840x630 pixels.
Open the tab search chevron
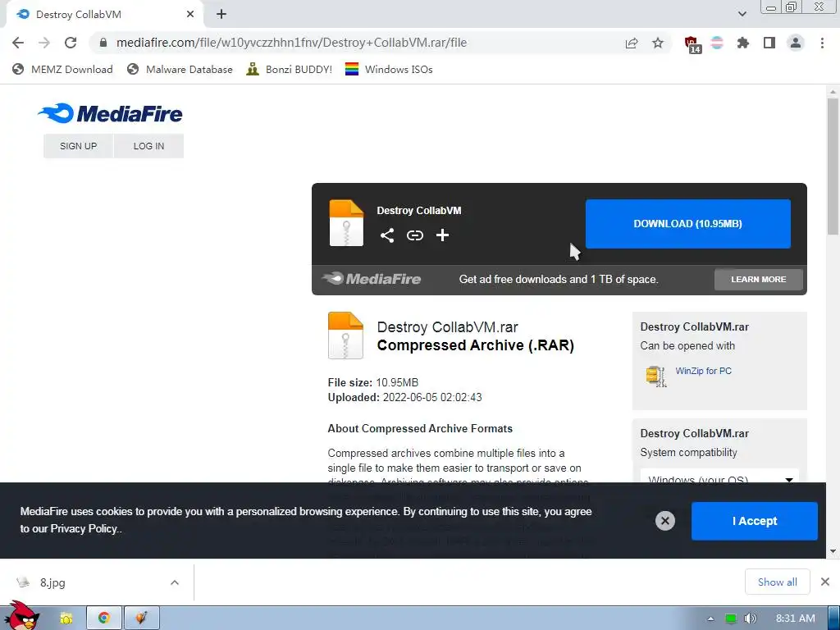(x=742, y=15)
